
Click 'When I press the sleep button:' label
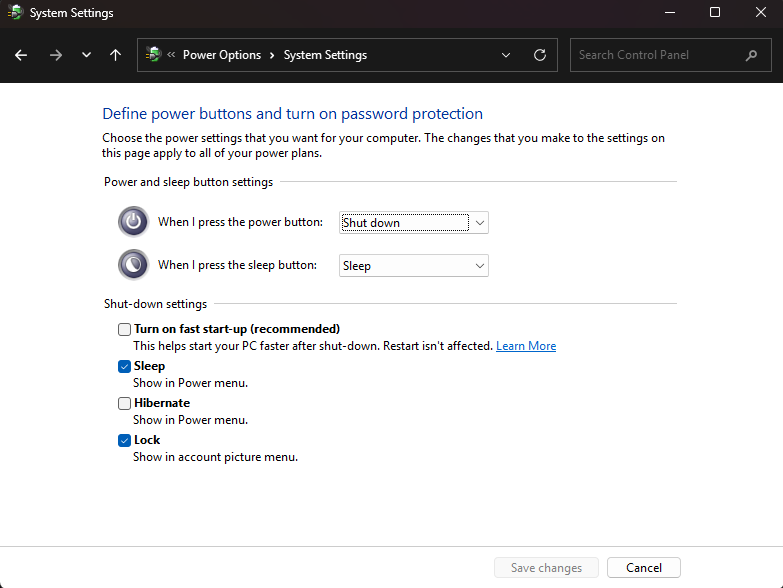tap(237, 265)
